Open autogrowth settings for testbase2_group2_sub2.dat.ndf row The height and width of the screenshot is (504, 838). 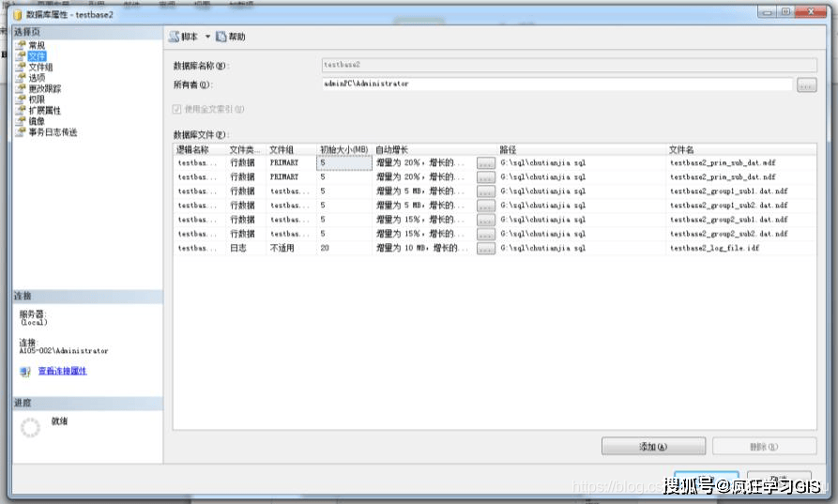[486, 235]
